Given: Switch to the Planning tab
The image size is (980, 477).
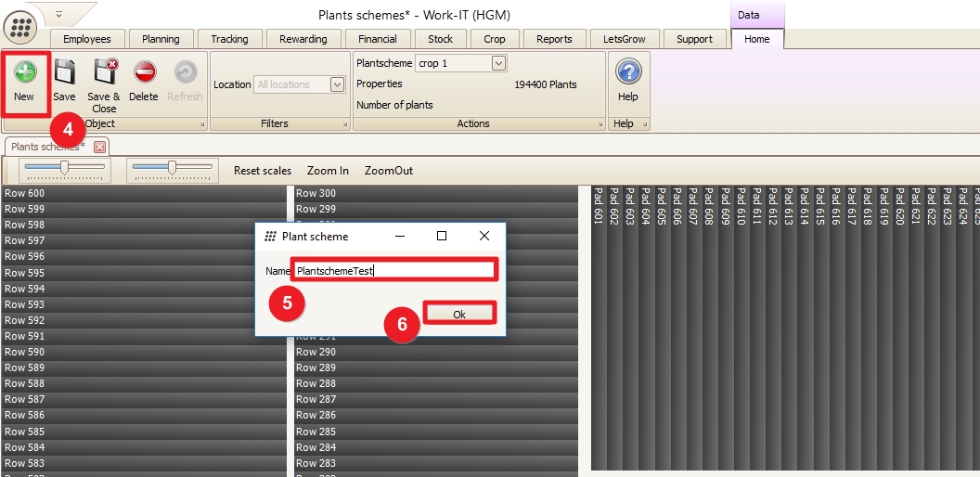Looking at the screenshot, I should 161,39.
